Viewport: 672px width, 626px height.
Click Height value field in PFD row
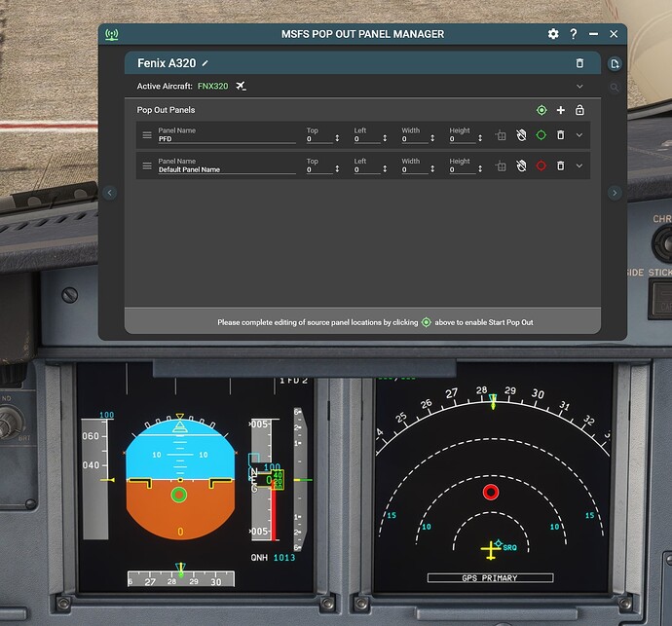462,139
